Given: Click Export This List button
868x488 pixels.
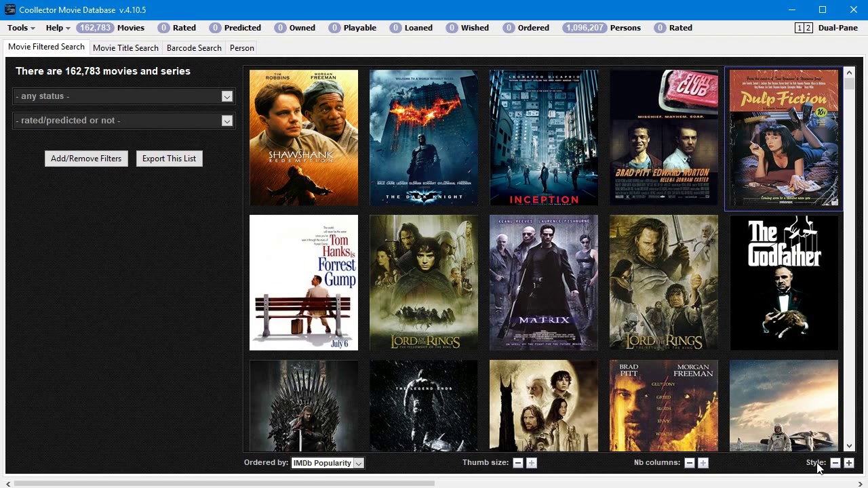Looking at the screenshot, I should click(x=169, y=159).
